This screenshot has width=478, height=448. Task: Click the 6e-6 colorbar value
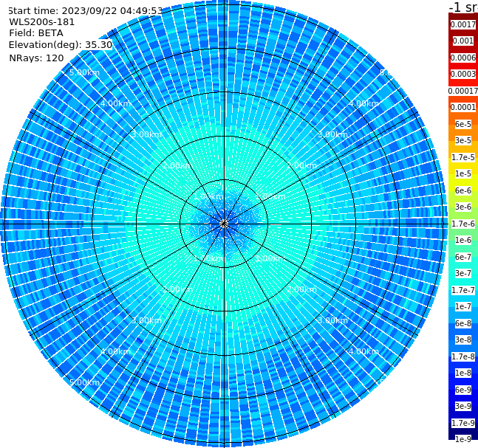[x=463, y=190]
